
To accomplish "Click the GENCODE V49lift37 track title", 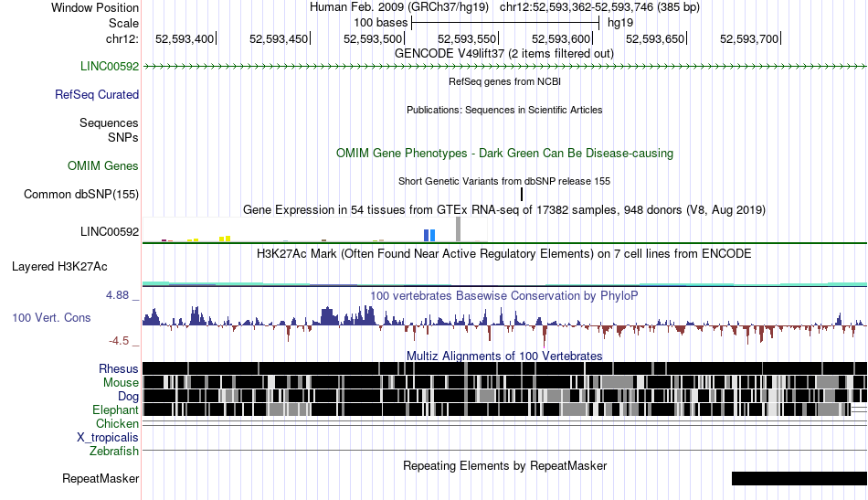I will [x=504, y=54].
